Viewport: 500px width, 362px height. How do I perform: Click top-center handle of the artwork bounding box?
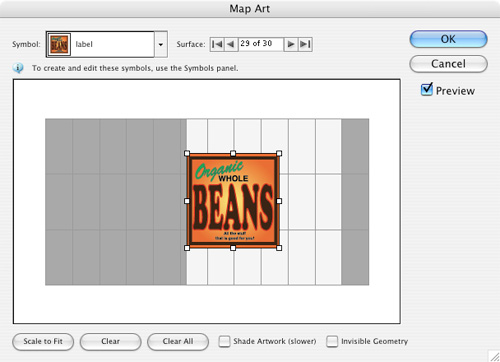tap(233, 153)
